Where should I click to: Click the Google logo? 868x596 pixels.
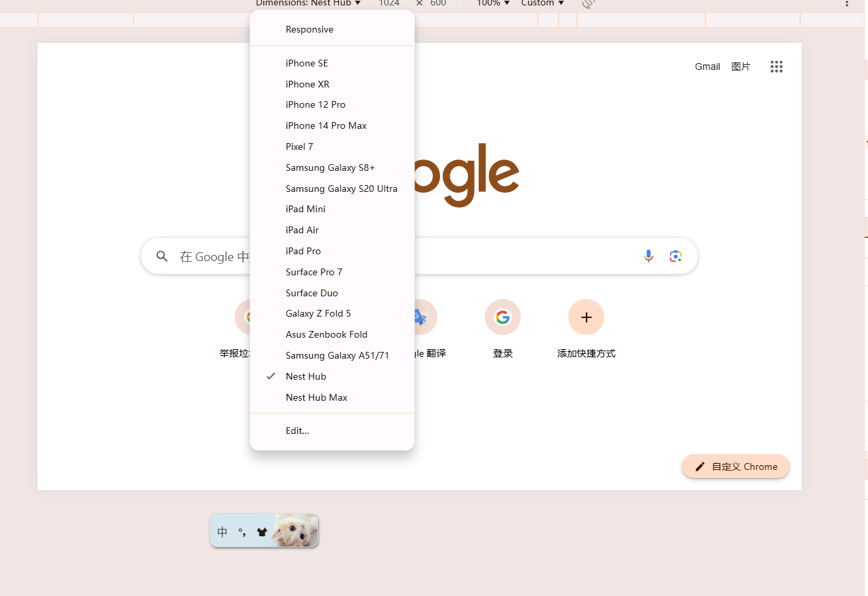pos(467,175)
